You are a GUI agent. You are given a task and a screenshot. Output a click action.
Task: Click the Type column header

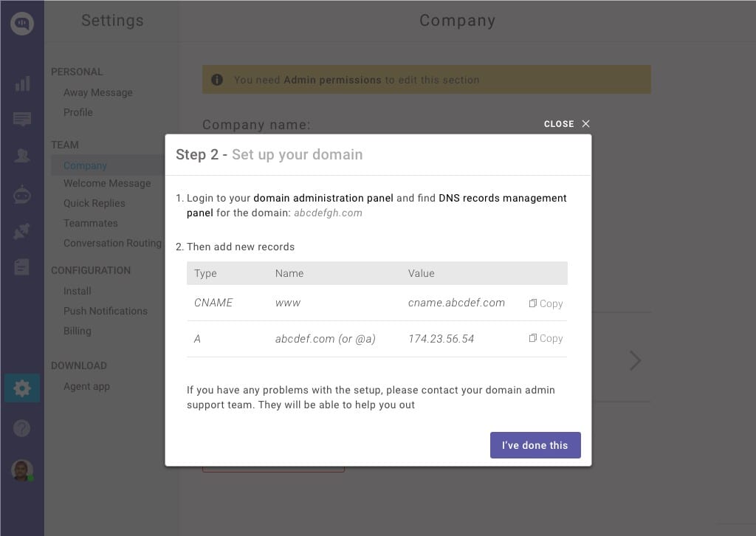tap(205, 273)
